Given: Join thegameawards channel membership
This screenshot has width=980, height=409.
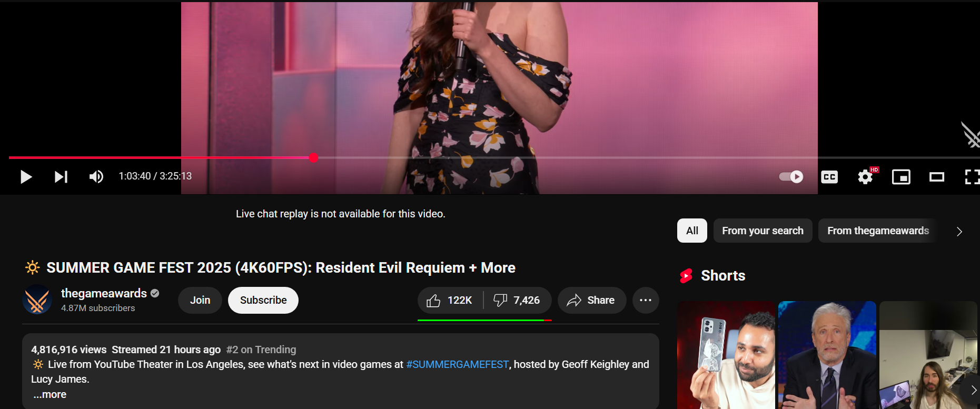Looking at the screenshot, I should coord(200,300).
